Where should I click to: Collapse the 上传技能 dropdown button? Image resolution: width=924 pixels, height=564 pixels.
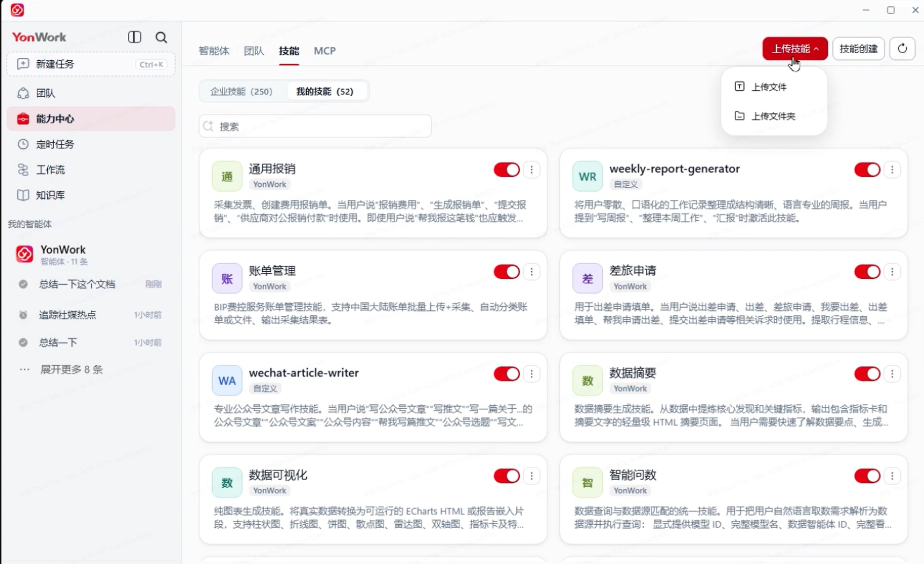coord(795,49)
